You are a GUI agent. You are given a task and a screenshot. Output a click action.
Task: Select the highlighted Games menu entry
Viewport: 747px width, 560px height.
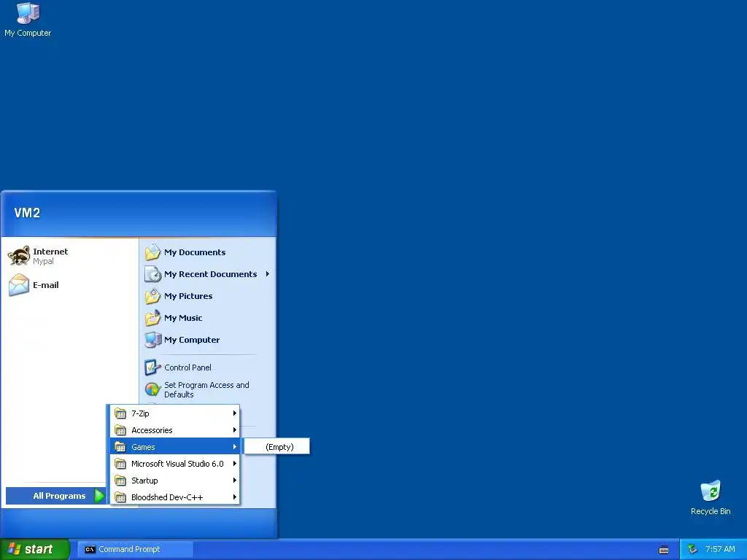[x=174, y=447]
